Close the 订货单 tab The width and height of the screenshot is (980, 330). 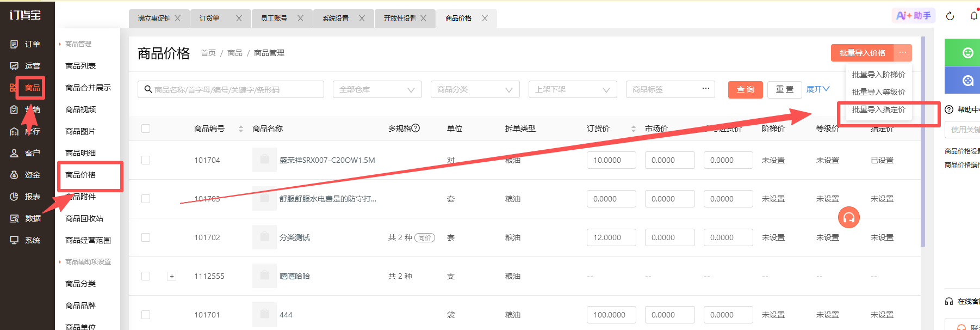pyautogui.click(x=239, y=19)
